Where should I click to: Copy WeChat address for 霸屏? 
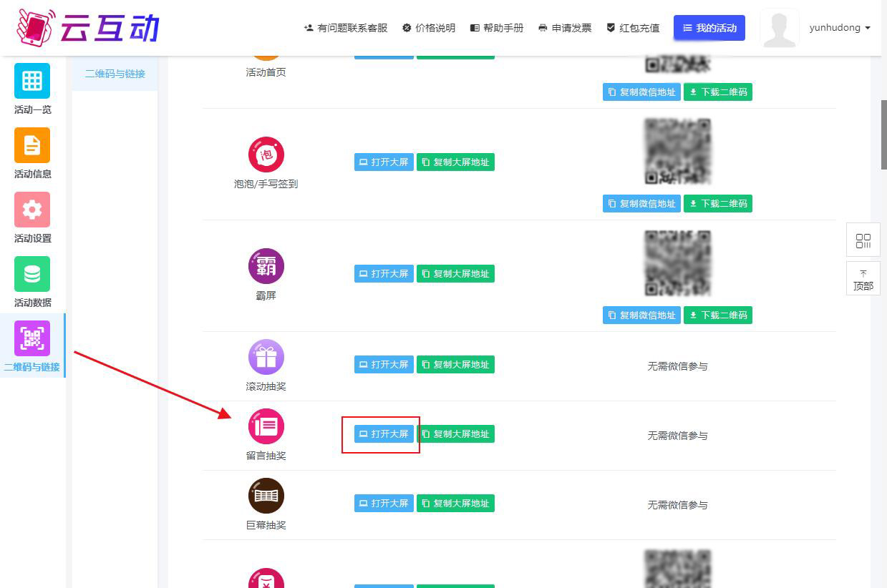[641, 315]
